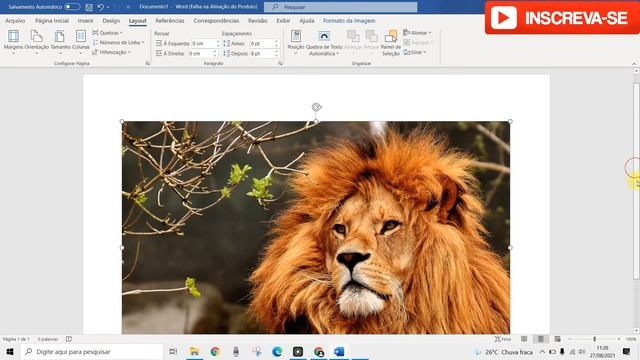640x360 pixels.
Task: Click the taskbar search box
Action: coord(92,352)
